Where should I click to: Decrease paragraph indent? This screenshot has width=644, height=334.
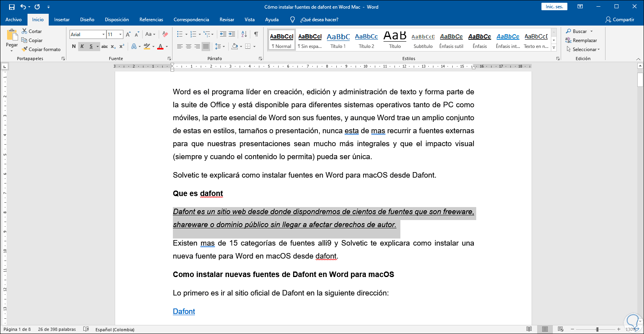pos(223,35)
